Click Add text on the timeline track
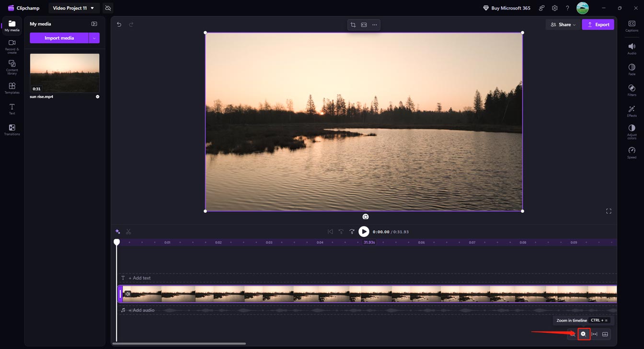The image size is (644, 349). [139, 278]
